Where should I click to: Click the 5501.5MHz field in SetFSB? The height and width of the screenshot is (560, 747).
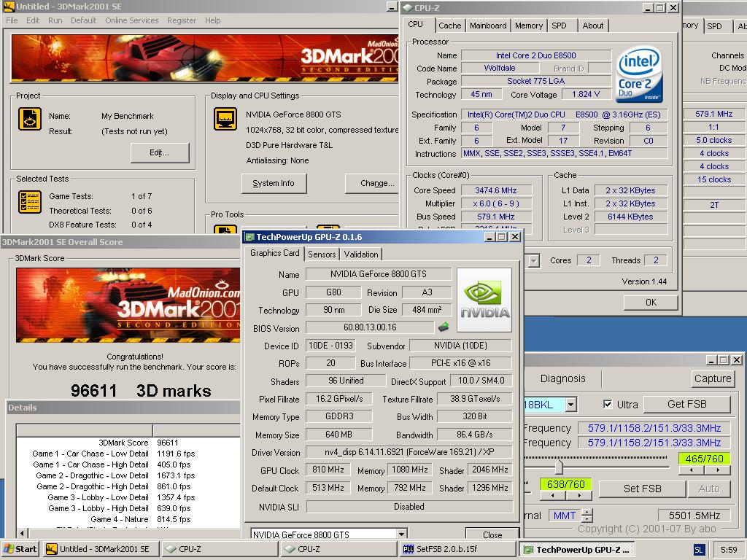coord(694,516)
